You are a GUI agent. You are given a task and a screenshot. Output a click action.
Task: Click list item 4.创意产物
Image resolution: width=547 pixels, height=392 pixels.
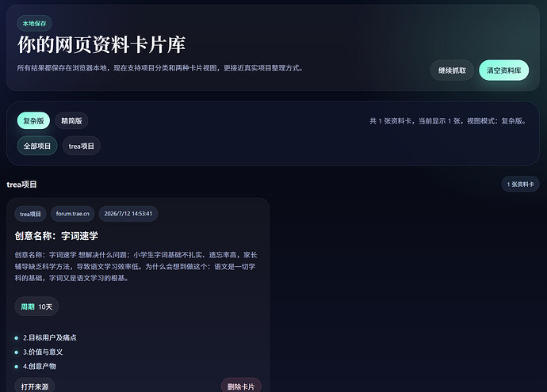[x=40, y=366]
